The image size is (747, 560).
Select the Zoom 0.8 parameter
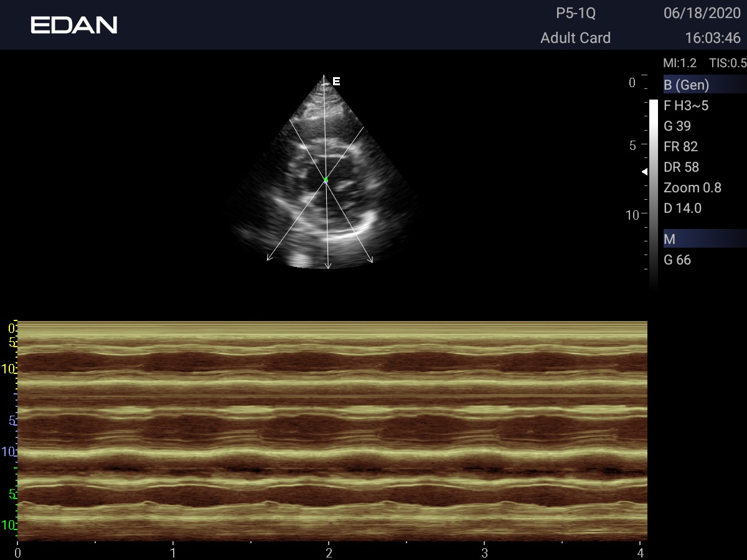pyautogui.click(x=692, y=188)
